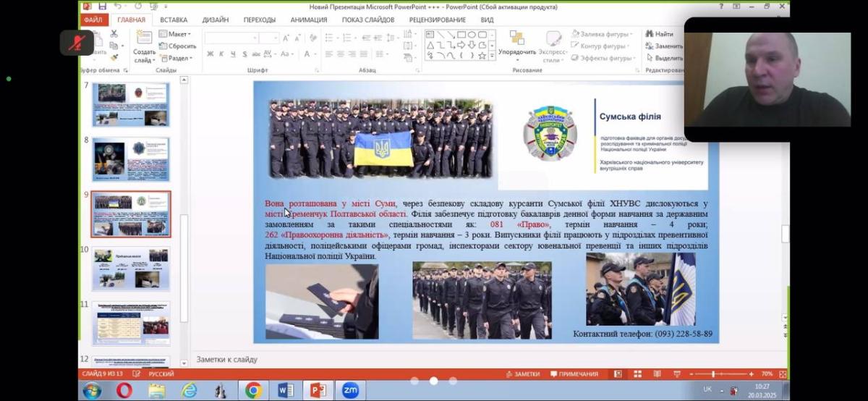
Task: Click the Найти (Find) button
Action: 659,34
